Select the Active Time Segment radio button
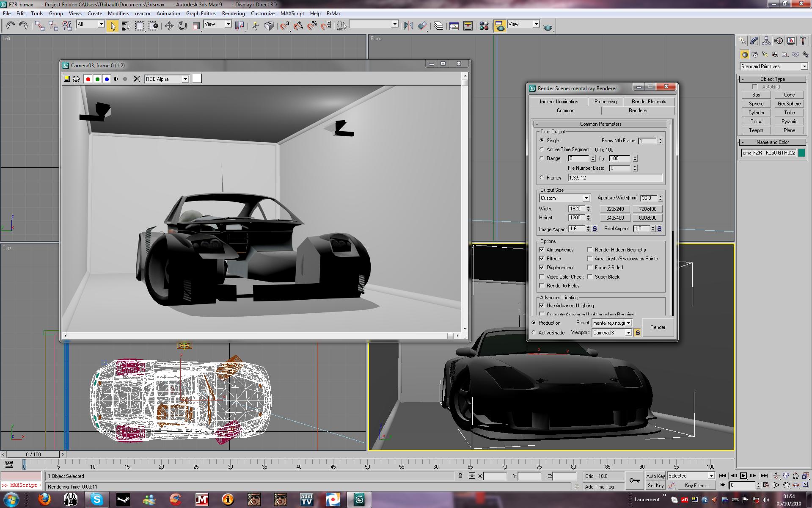812x508 pixels. point(542,149)
